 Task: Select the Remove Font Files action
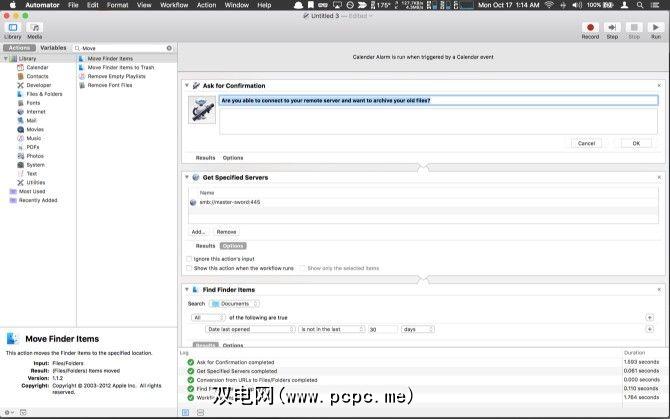coord(110,85)
